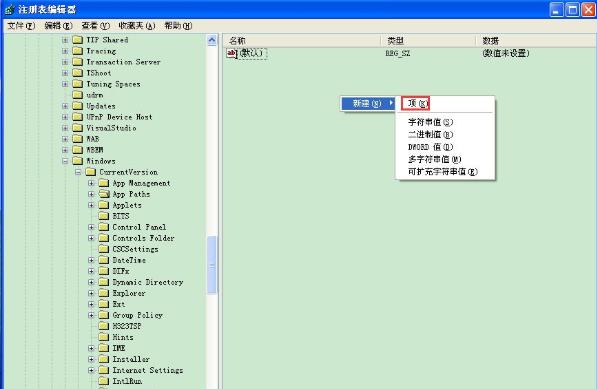Expand the Tracing key

point(65,51)
